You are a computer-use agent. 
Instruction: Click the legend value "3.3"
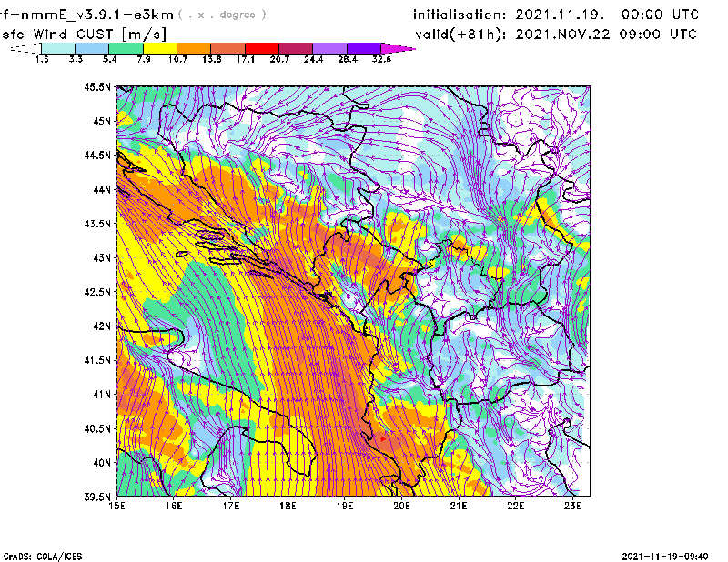[x=76, y=59]
